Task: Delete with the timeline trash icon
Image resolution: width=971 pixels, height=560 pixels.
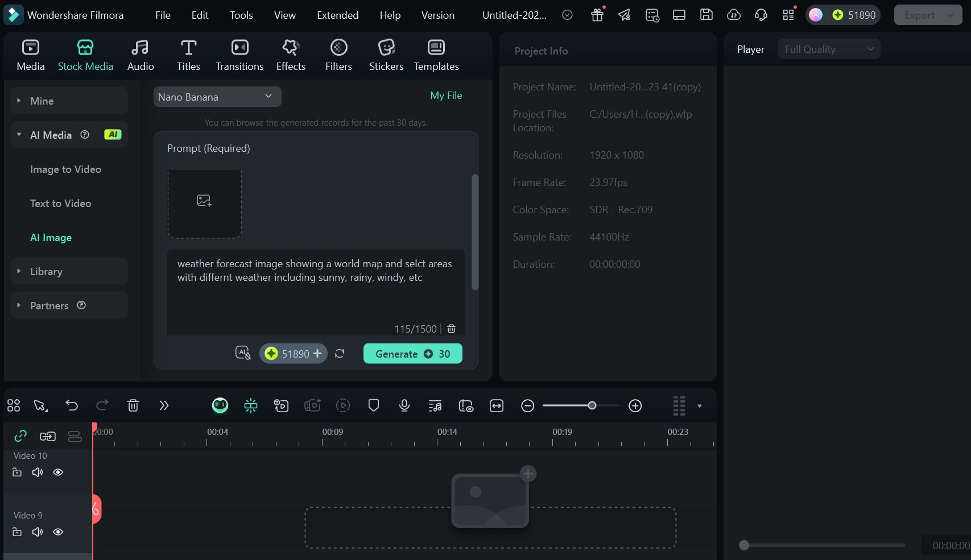Action: (x=133, y=405)
